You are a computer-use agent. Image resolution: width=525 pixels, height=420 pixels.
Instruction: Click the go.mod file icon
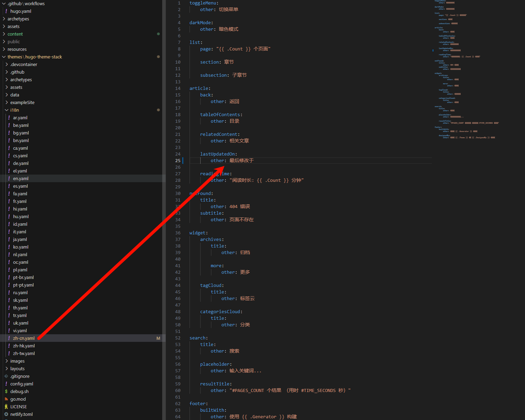[x=6, y=399]
